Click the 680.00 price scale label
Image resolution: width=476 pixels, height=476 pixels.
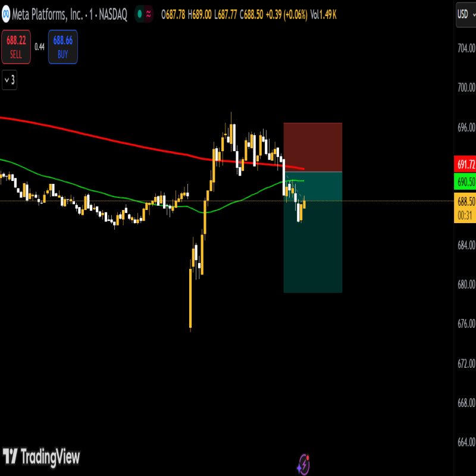[x=466, y=284]
